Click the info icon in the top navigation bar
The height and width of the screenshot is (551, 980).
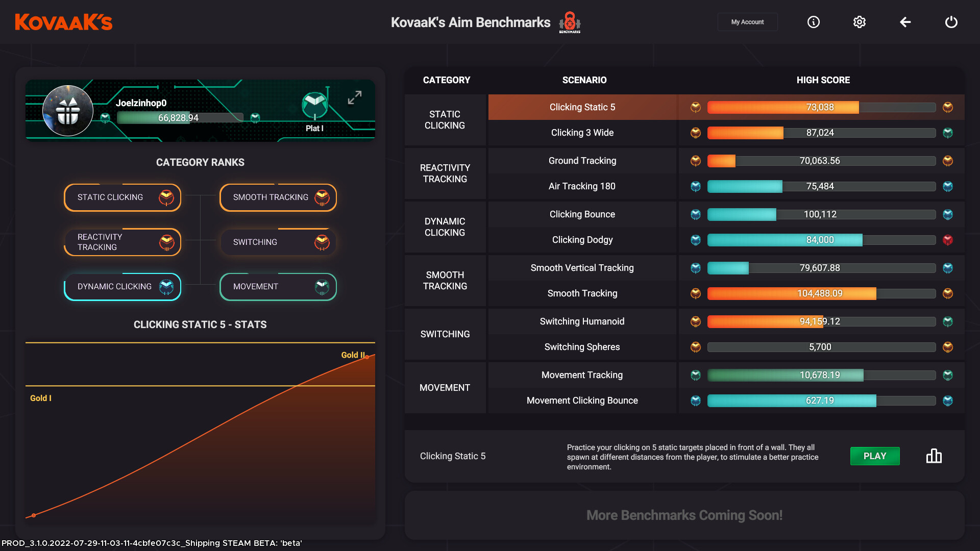pos(813,21)
